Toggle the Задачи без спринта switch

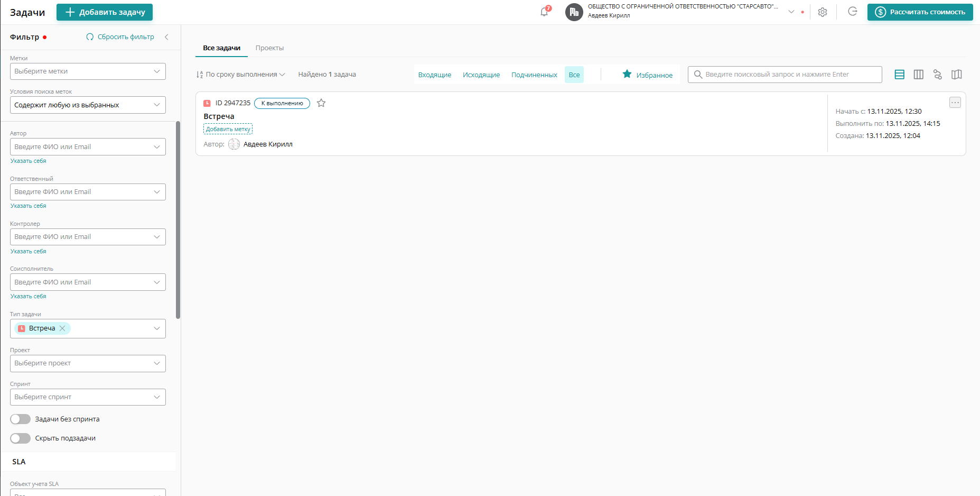(x=21, y=419)
